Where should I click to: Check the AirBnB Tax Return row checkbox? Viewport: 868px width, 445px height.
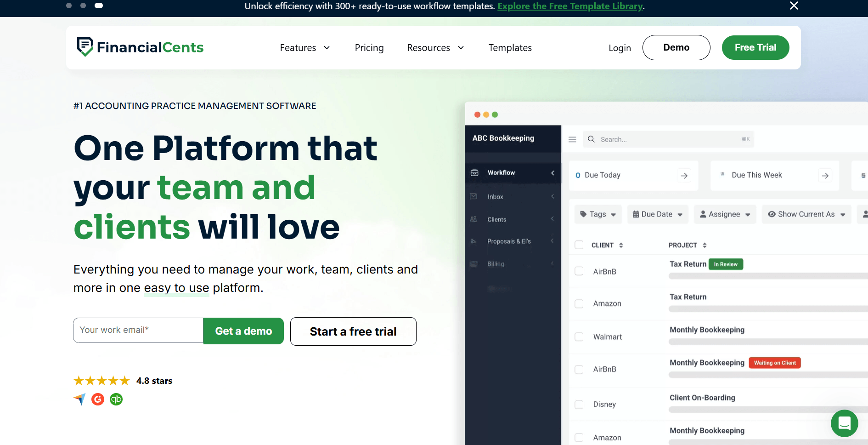(x=579, y=271)
